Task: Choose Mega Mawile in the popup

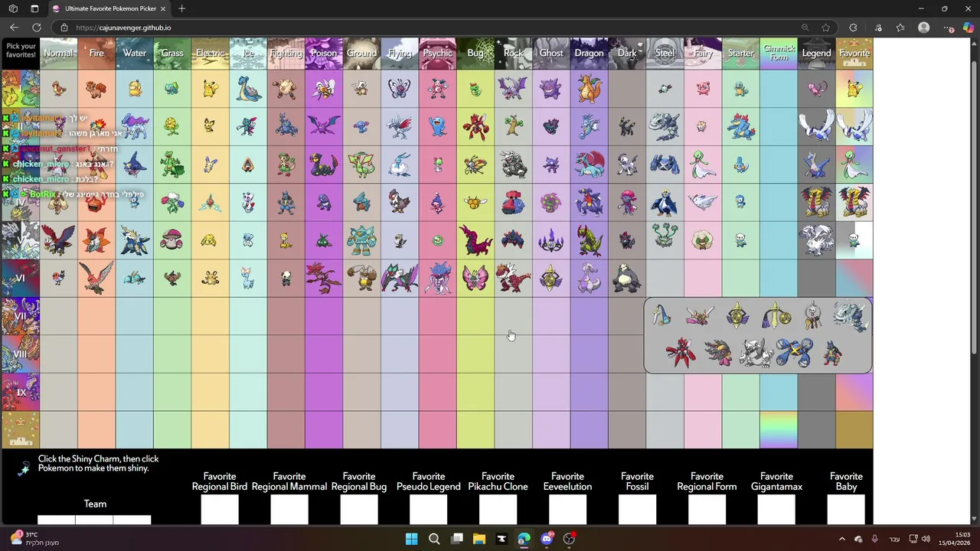Action: 719,354
